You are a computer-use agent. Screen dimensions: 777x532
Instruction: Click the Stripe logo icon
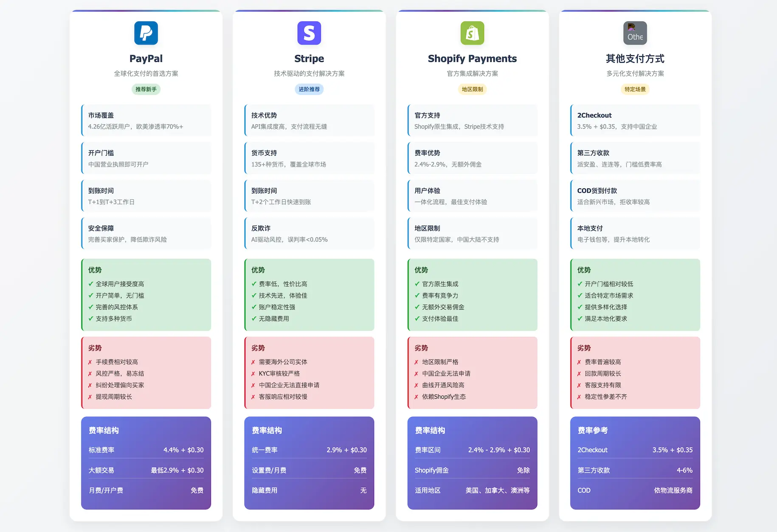[x=309, y=33]
